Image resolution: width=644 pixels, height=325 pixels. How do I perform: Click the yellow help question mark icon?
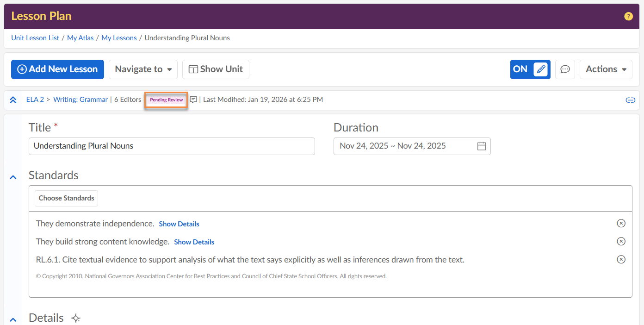pos(628,16)
